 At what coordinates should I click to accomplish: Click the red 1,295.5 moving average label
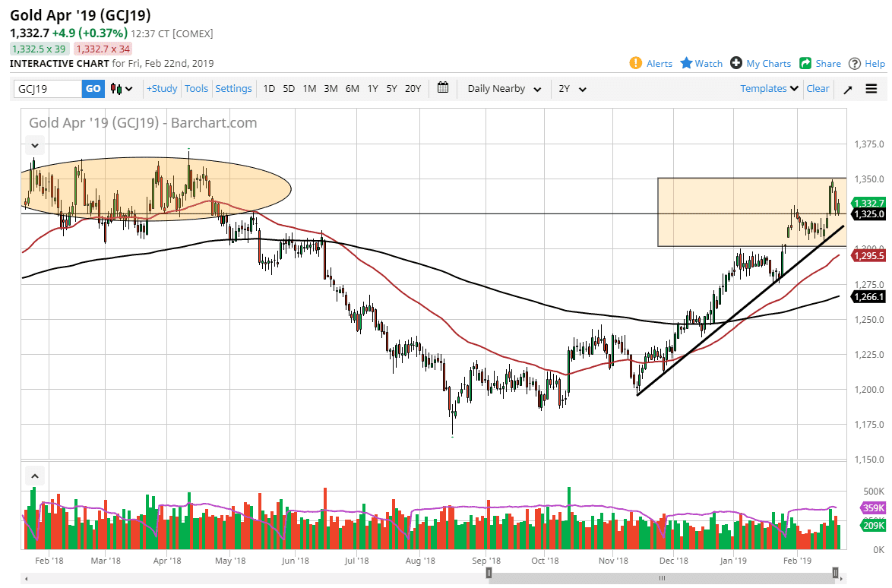[x=868, y=256]
